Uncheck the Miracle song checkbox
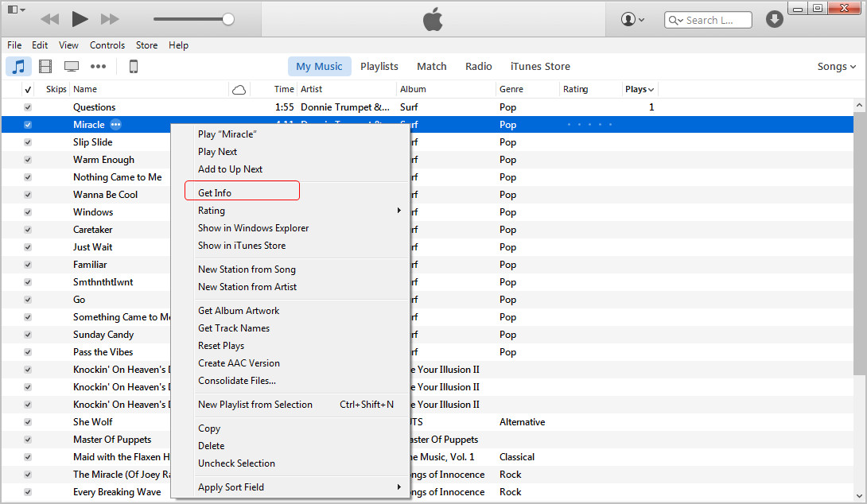The width and height of the screenshot is (867, 504). coord(28,125)
